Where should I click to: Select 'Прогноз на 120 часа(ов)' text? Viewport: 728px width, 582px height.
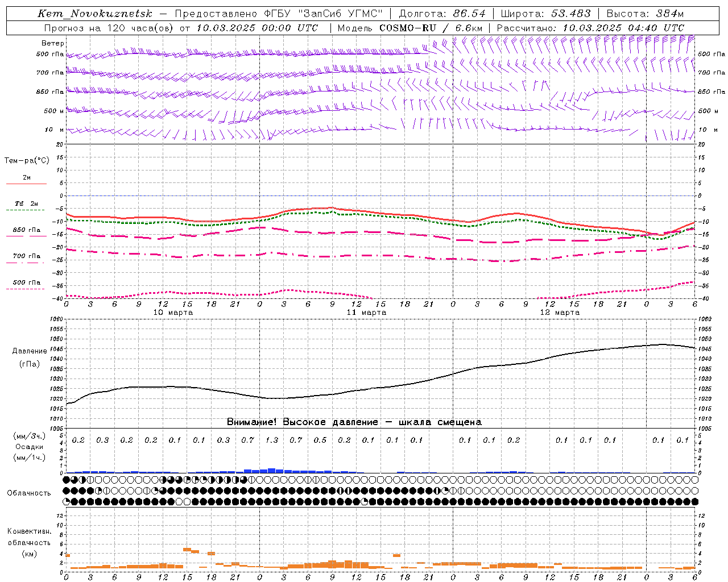108,28
